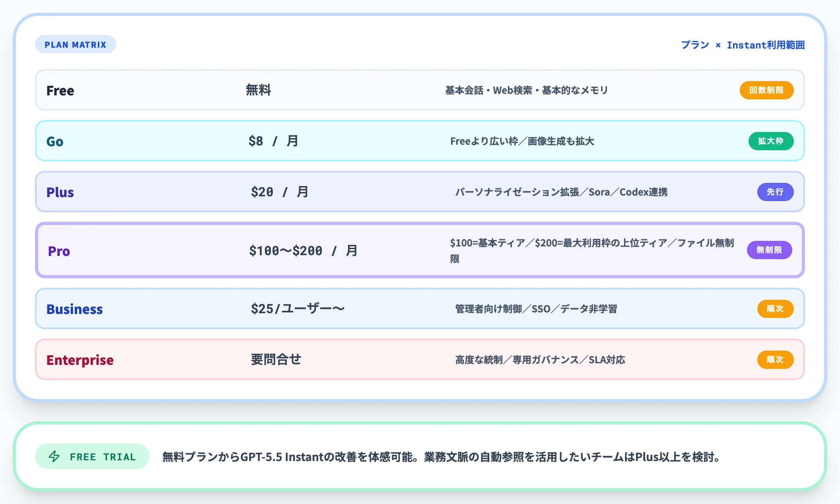Screen dimensions: 840x504
Task: Click the lightning bolt icon in FREE TRIAL badge
Action: [x=54, y=456]
